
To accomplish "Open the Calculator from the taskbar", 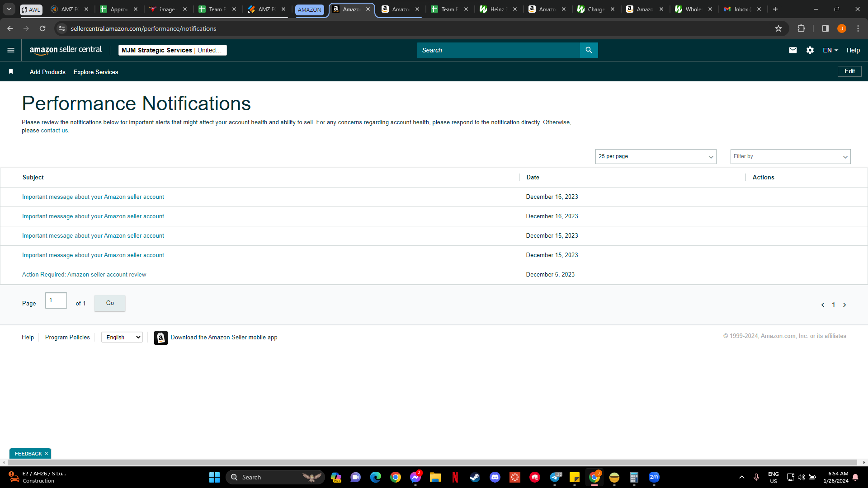I will tap(634, 477).
